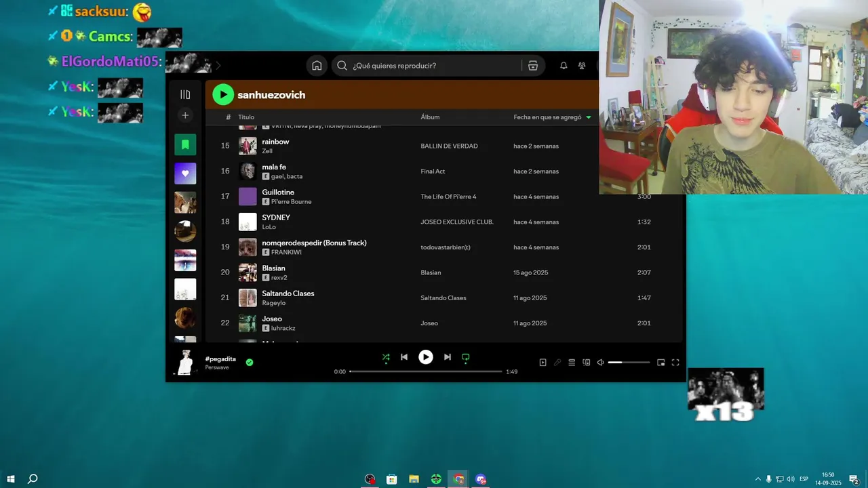This screenshot has height=488, width=868.
Task: Open artist FRANKIWI
Action: tap(286, 252)
